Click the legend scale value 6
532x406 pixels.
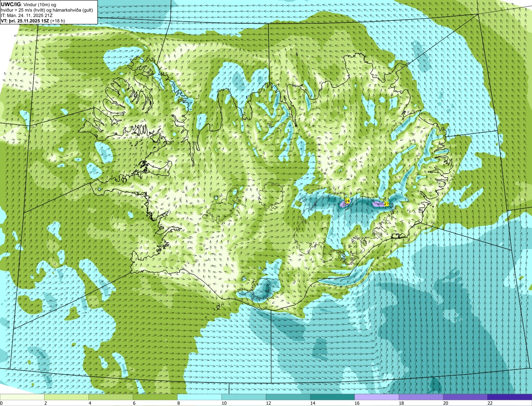134,403
